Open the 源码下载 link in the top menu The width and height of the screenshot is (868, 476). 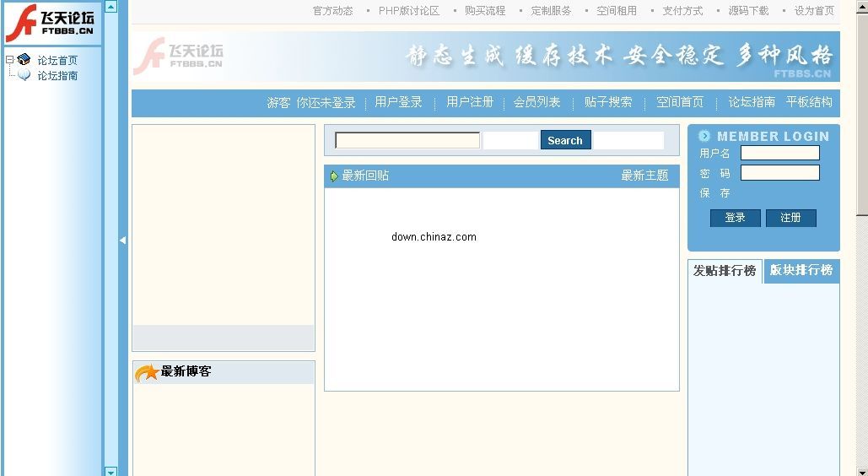point(748,11)
